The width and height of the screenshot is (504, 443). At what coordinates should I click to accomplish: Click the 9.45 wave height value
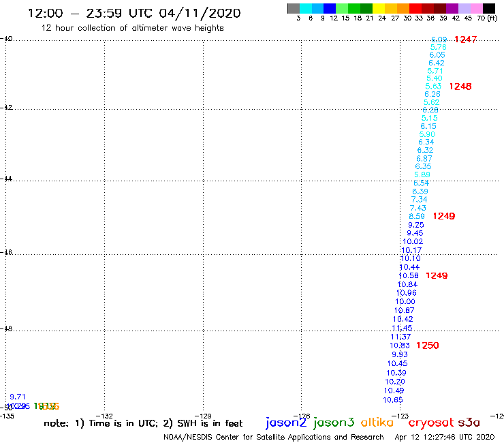coord(415,233)
